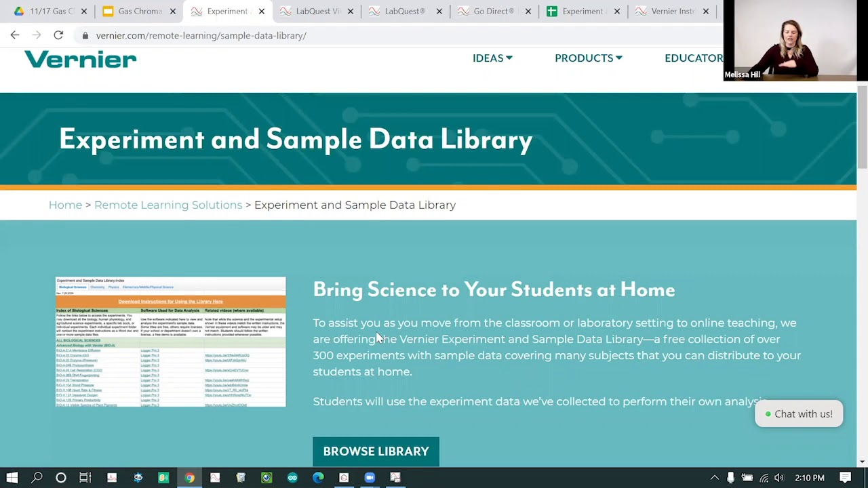
Task: Follow the Home breadcrumb link
Action: (x=65, y=205)
